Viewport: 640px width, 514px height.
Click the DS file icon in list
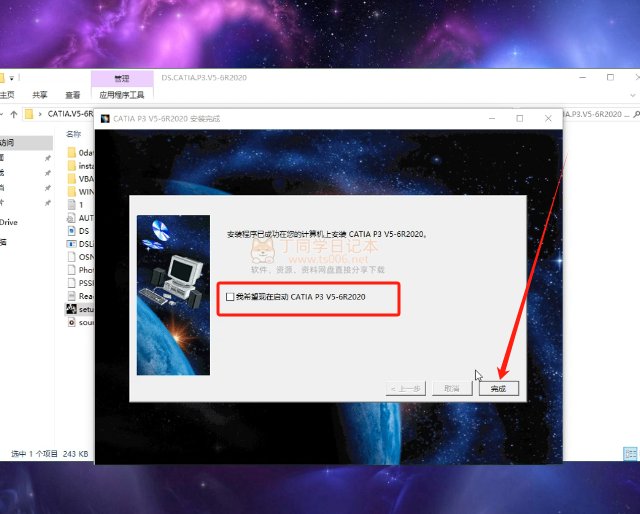click(71, 230)
